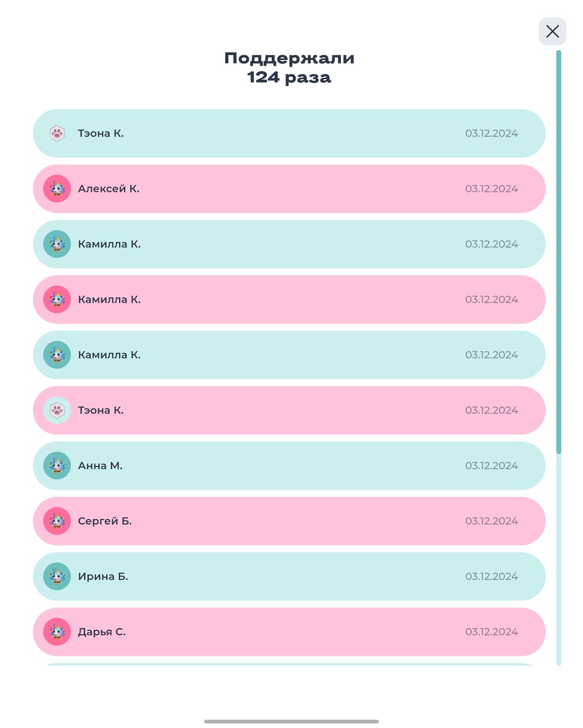Select the unicorn avatar for Алексей К.
583x728 pixels.
click(x=56, y=189)
